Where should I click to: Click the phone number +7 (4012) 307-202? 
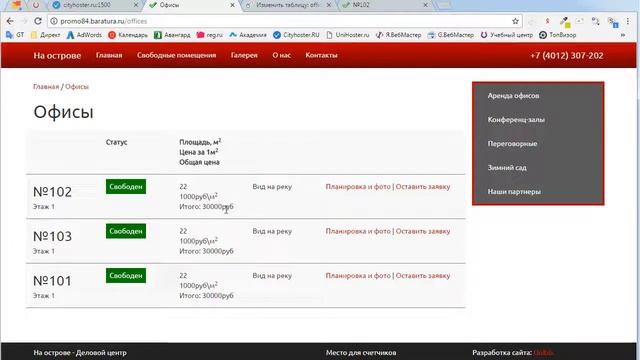567,56
